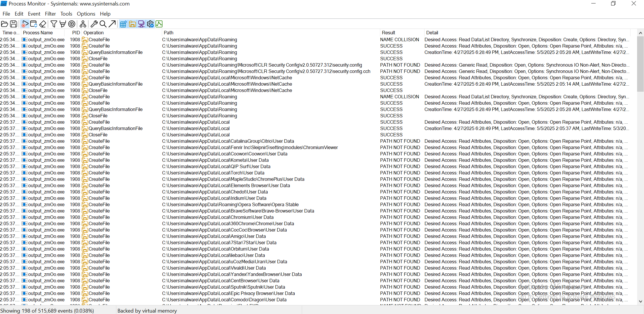The height and width of the screenshot is (314, 644).
Task: Click the Highlight marker icon
Action: point(62,24)
